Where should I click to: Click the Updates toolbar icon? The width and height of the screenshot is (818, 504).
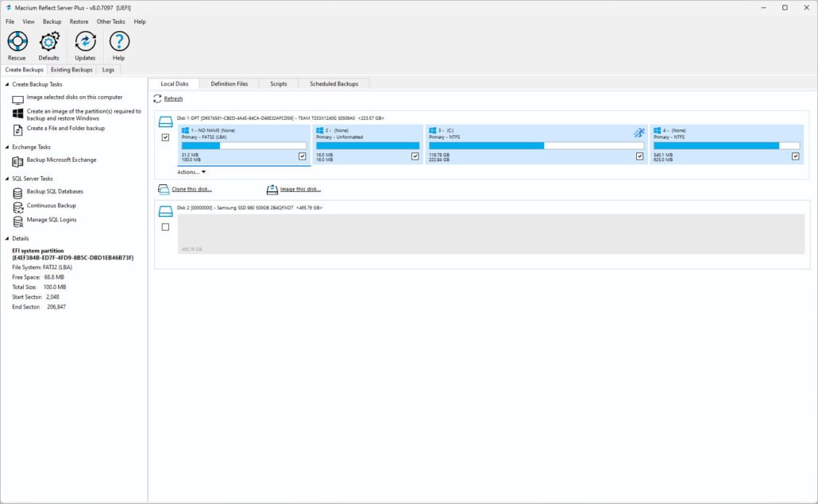[x=85, y=42]
